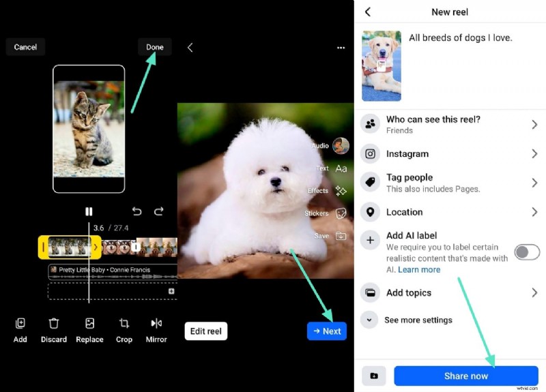Redo the last edit
Image resolution: width=546 pixels, height=392 pixels.
pos(159,211)
